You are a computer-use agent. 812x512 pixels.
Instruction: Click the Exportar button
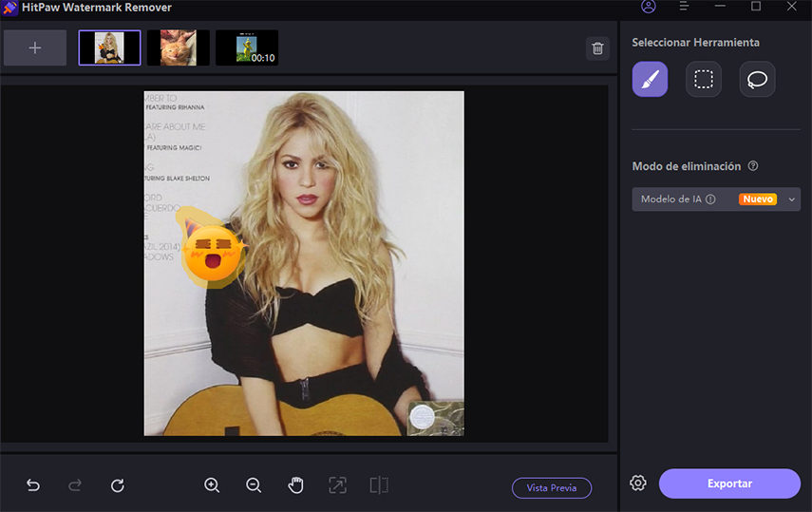[729, 484]
